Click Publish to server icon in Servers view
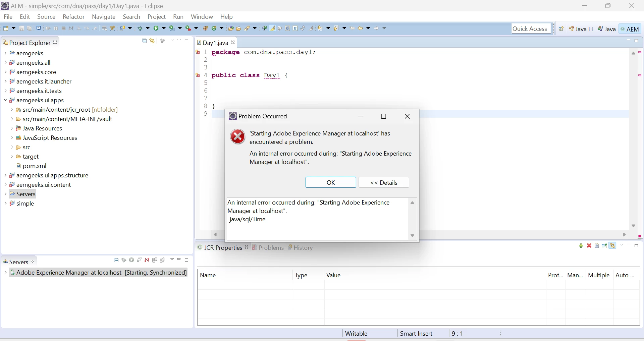The width and height of the screenshot is (644, 341). (x=155, y=260)
